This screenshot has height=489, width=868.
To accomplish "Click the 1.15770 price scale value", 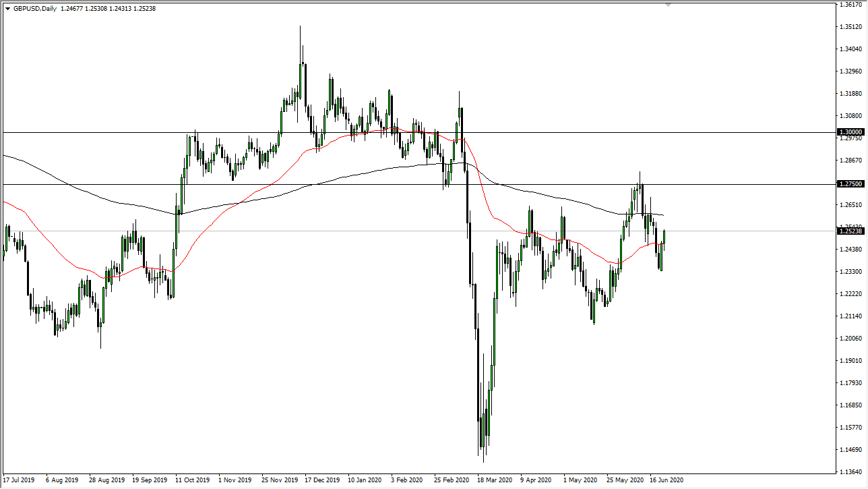I will pos(851,428).
